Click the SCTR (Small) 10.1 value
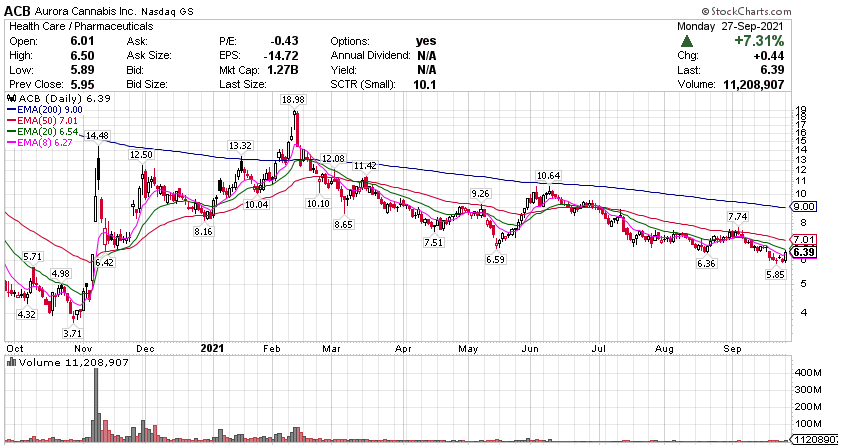The width and height of the screenshot is (842, 445). [x=425, y=84]
